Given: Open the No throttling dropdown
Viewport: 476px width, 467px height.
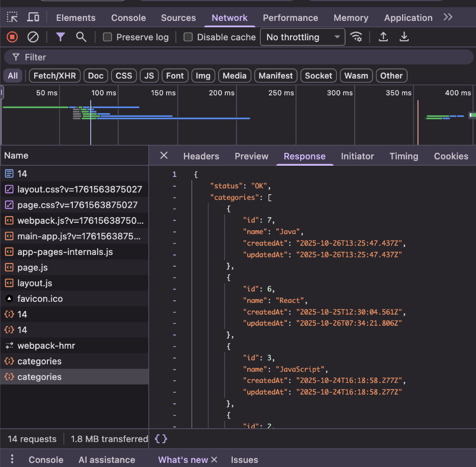Looking at the screenshot, I should tap(303, 37).
